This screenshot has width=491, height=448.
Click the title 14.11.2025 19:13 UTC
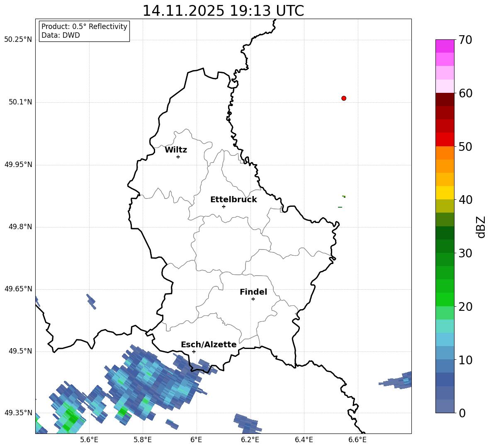click(x=223, y=11)
